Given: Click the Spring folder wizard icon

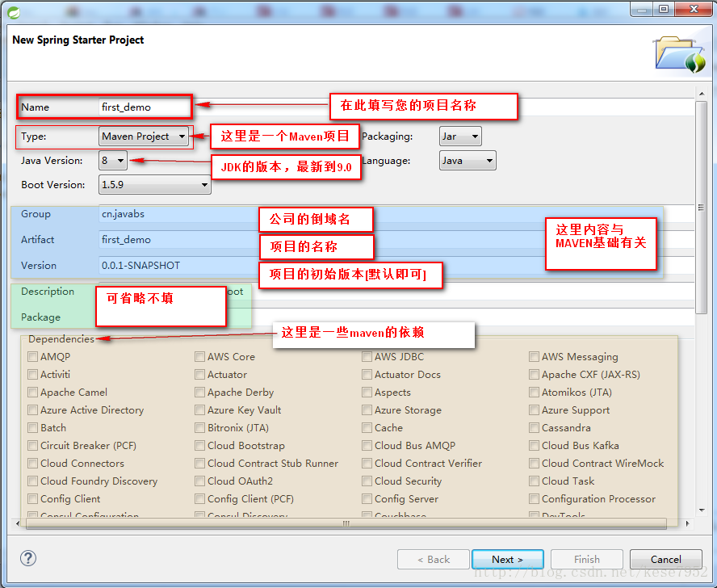Looking at the screenshot, I should coord(681,54).
